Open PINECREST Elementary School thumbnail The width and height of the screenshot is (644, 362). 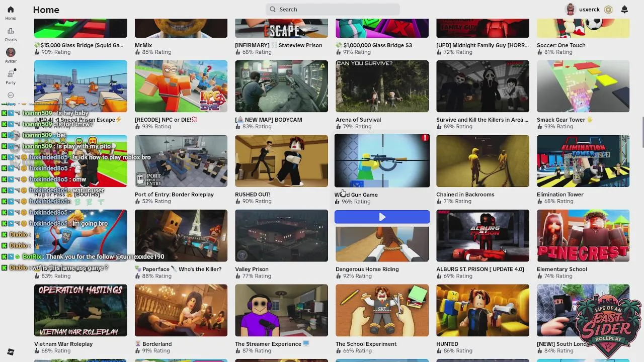click(x=583, y=236)
